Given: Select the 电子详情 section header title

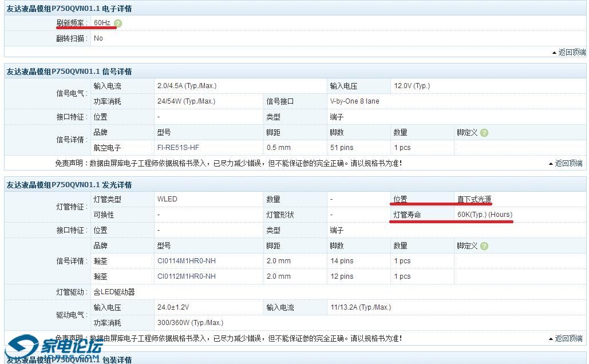Looking at the screenshot, I should pos(69,9).
